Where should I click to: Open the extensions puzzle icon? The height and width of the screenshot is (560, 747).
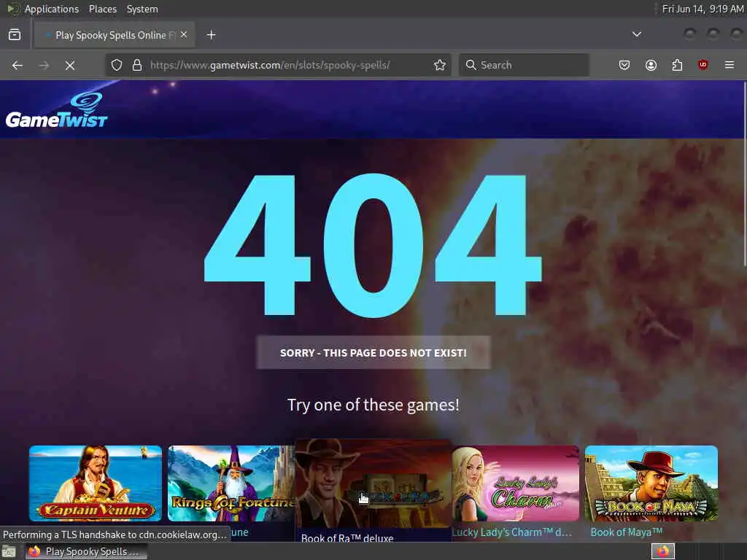677,65
